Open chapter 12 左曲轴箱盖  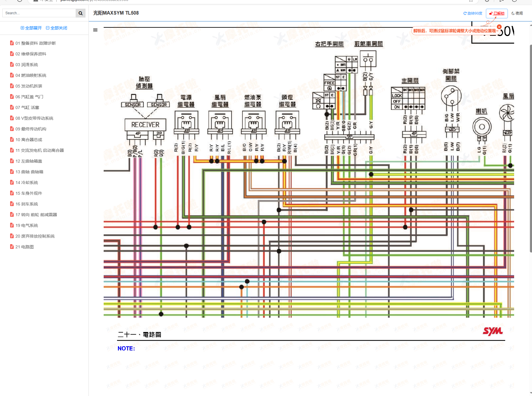click(29, 161)
